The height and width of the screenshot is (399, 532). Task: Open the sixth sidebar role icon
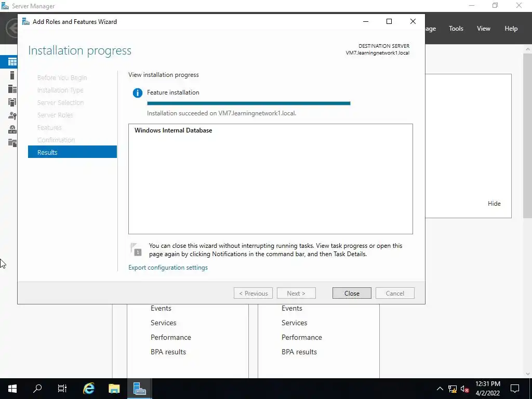click(12, 129)
